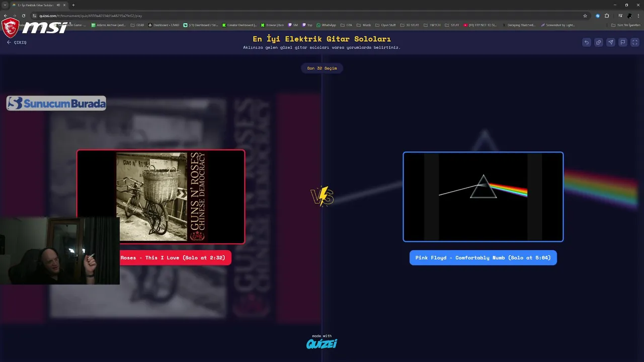Select the Chinese Democracy album thumbnail

(x=161, y=197)
